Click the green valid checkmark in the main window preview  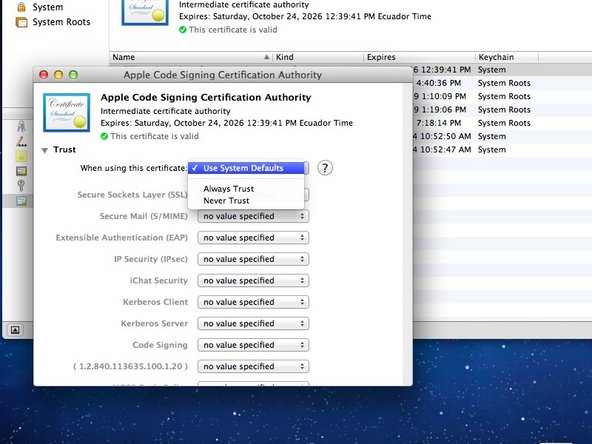click(x=183, y=29)
